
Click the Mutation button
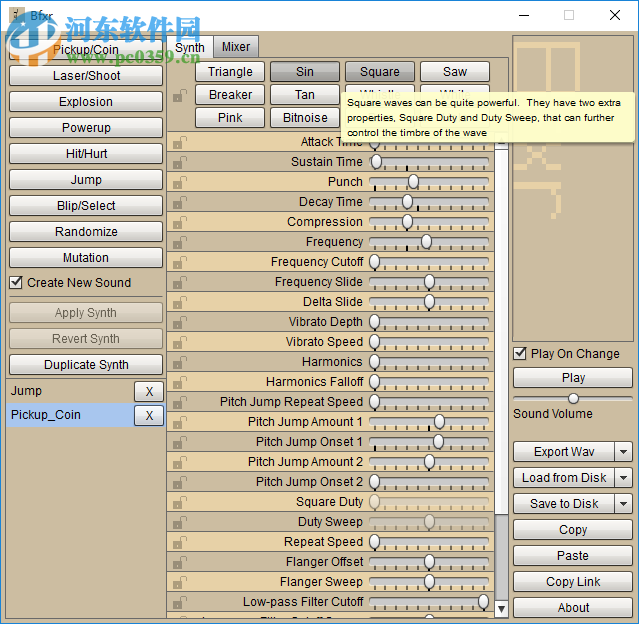[86, 258]
